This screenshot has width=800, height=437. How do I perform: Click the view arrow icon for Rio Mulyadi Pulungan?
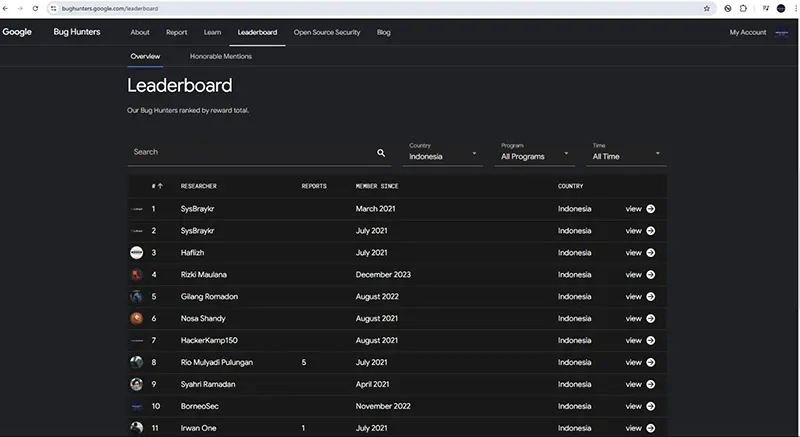coord(651,362)
